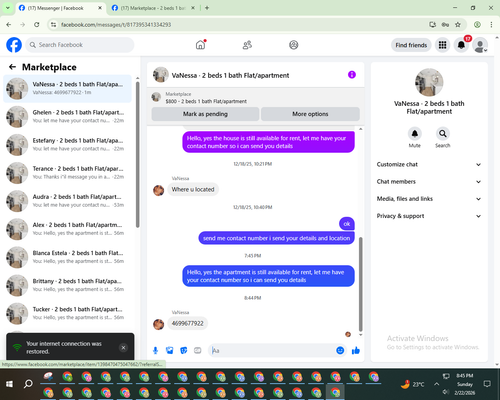Image resolution: width=500 pixels, height=400 pixels.
Task: Click the VaNessa chat header title
Action: coord(230,75)
